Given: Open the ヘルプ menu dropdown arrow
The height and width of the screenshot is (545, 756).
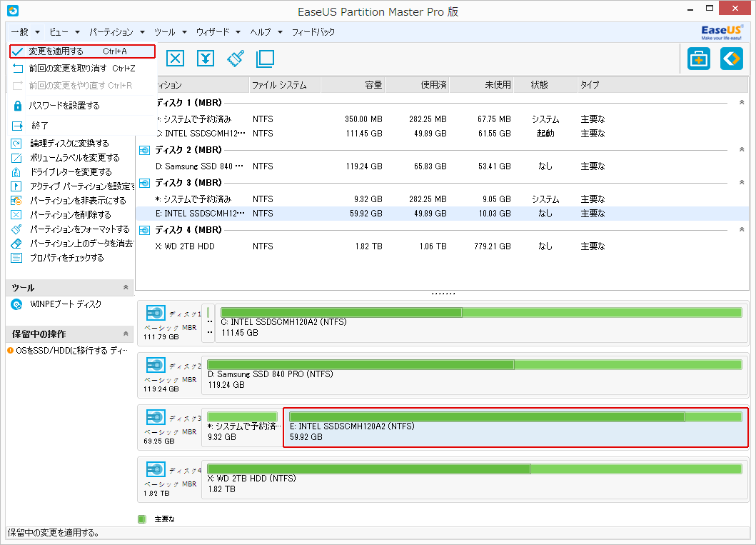Looking at the screenshot, I should (x=280, y=32).
